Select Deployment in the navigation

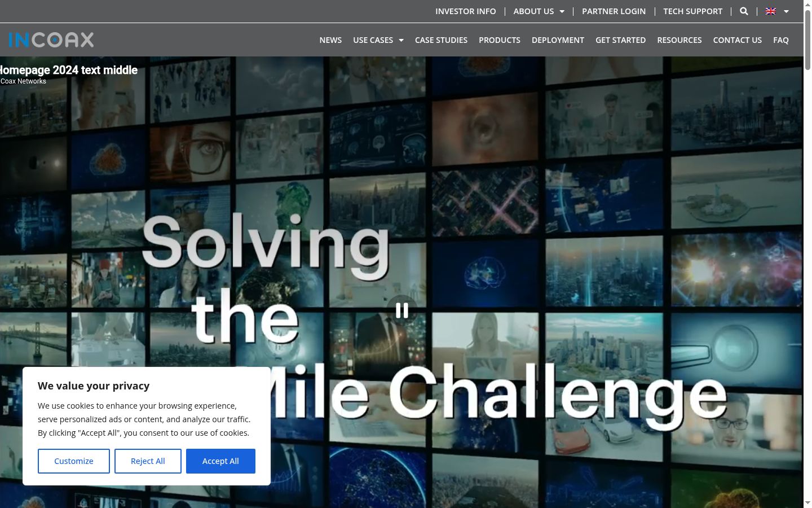558,40
